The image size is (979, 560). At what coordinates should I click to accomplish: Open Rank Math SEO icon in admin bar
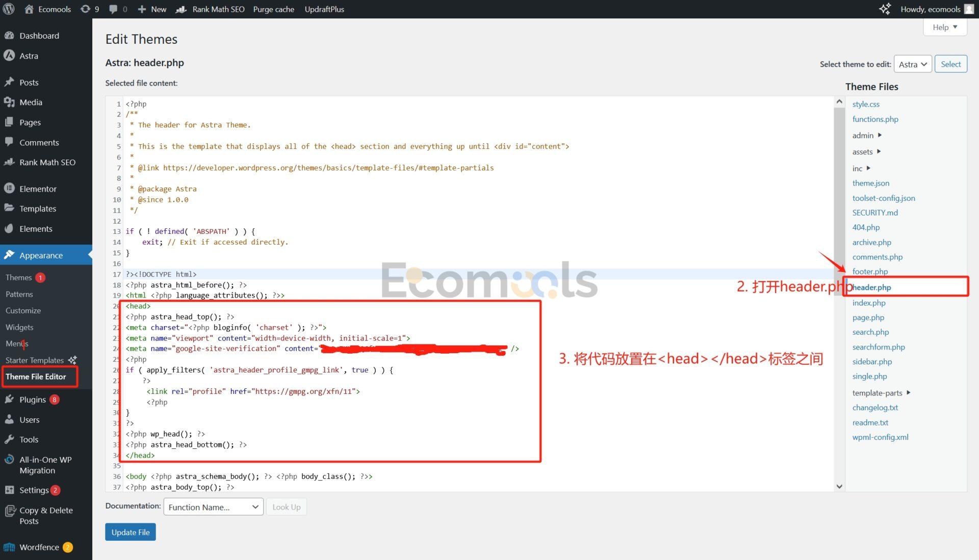pyautogui.click(x=181, y=9)
